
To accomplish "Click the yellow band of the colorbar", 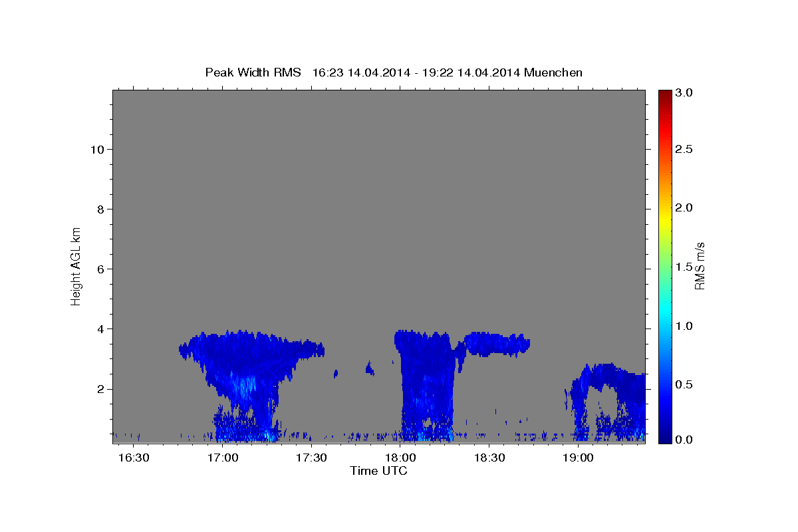I will coord(665,219).
